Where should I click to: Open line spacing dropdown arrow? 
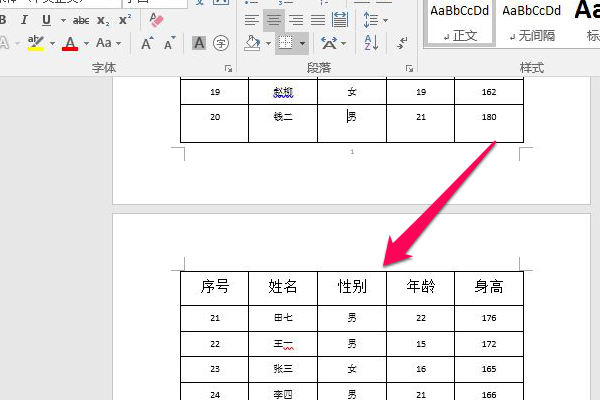coord(385,20)
